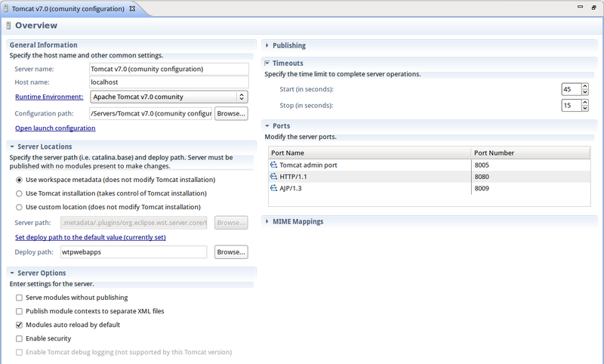Click the Host name text field

point(168,82)
